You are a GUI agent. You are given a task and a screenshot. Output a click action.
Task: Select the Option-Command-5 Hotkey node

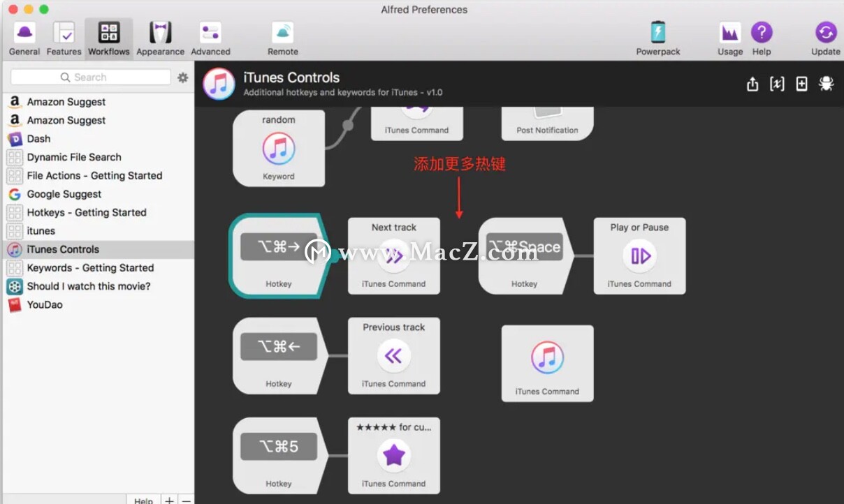279,456
